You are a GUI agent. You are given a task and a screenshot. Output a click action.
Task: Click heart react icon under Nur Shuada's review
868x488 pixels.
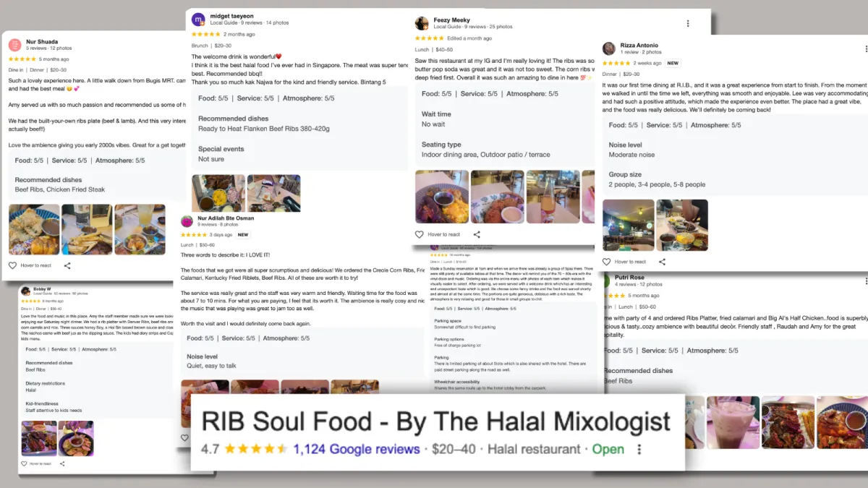click(x=12, y=265)
